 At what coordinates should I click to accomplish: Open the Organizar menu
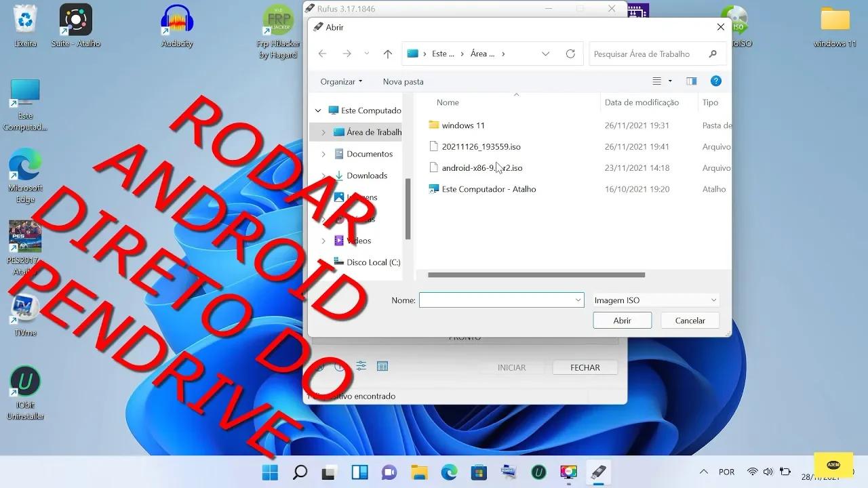(x=341, y=81)
